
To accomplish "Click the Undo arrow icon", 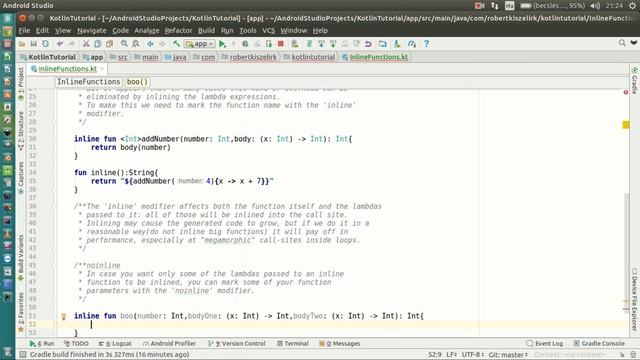I will click(60, 44).
